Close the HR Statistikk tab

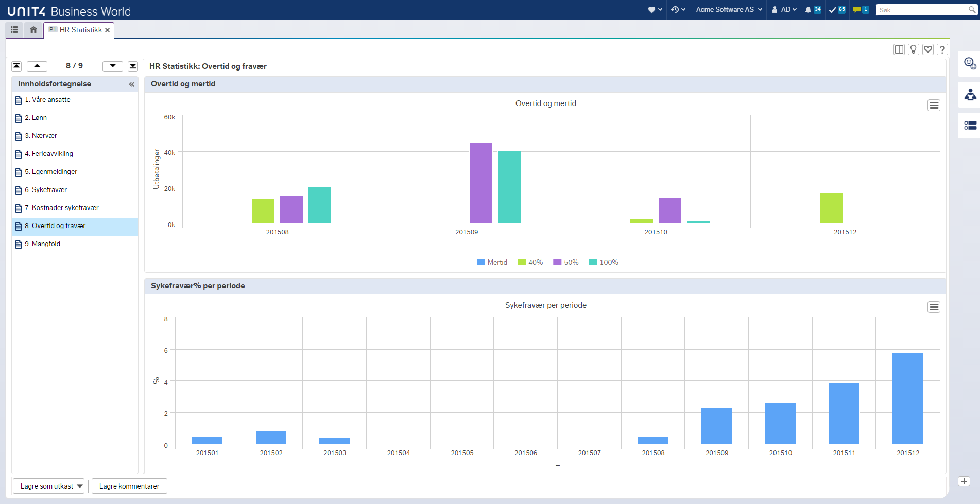pyautogui.click(x=107, y=30)
